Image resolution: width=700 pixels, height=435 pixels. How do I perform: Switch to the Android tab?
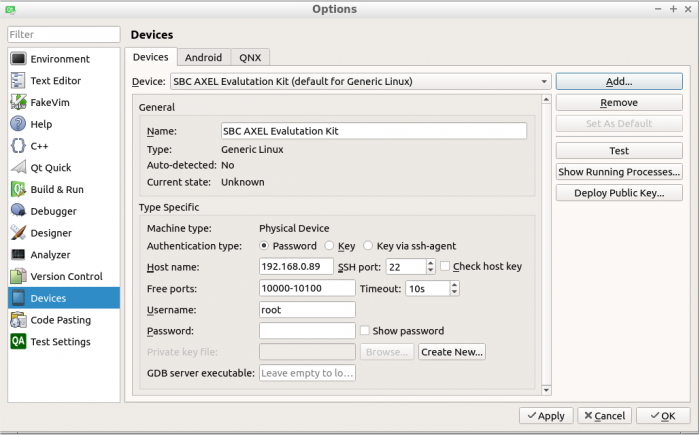pyautogui.click(x=203, y=58)
